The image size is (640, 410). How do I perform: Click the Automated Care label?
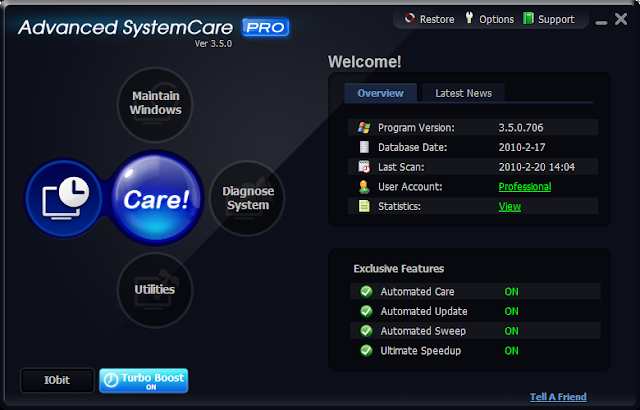(417, 292)
